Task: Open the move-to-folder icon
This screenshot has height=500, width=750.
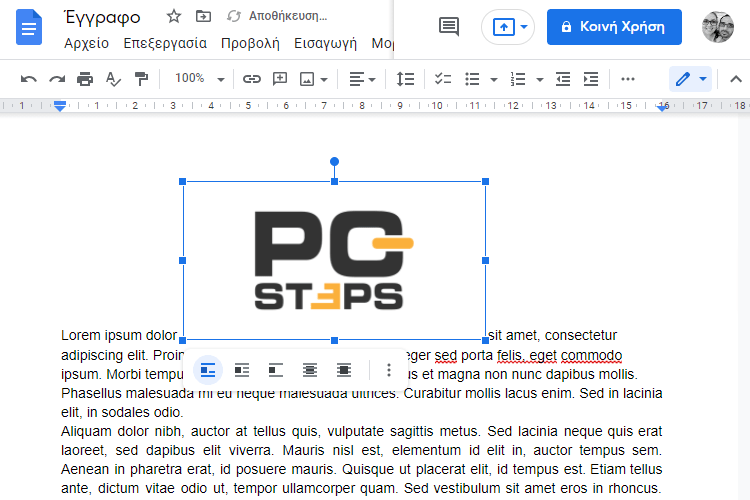Action: (x=203, y=16)
